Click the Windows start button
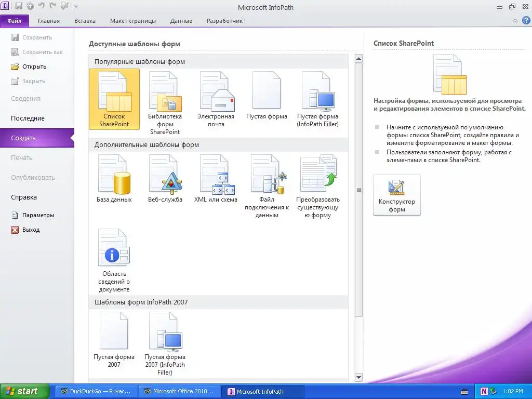 [x=24, y=391]
